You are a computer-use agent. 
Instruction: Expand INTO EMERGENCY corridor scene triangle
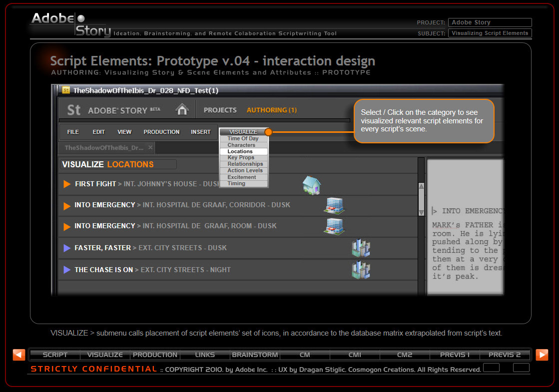66,206
